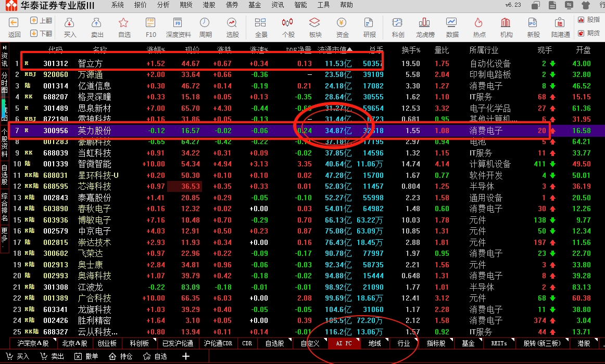Image resolution: width=605 pixels, height=364 pixels.
Task: Click the 个股 candlestick icon
Action: (287, 23)
